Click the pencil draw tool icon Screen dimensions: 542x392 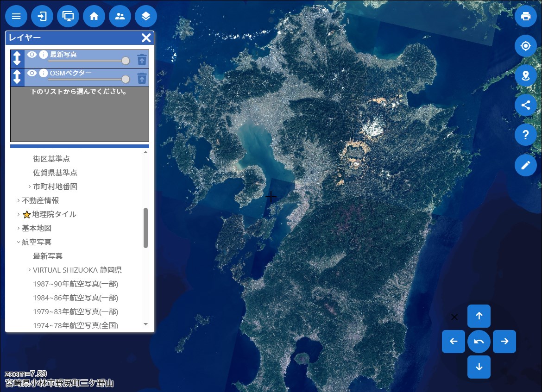point(526,165)
